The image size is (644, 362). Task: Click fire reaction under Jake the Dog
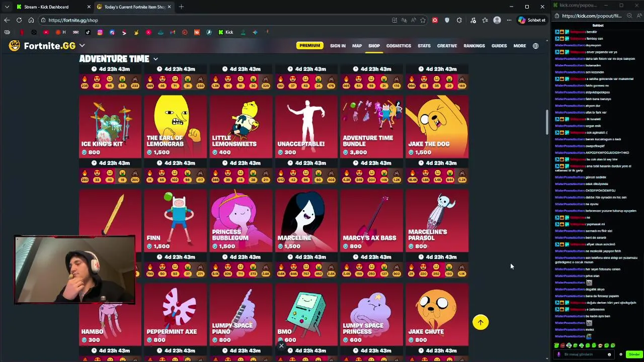(x=412, y=175)
